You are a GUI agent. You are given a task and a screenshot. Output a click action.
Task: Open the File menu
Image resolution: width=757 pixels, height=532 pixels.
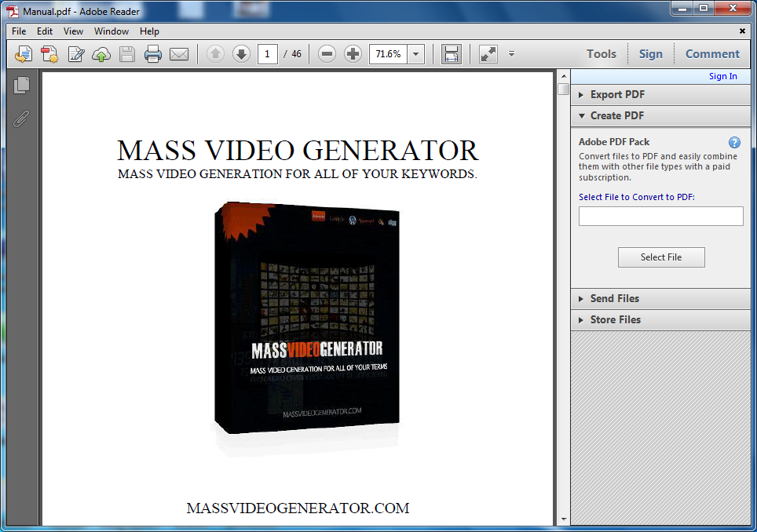19,31
